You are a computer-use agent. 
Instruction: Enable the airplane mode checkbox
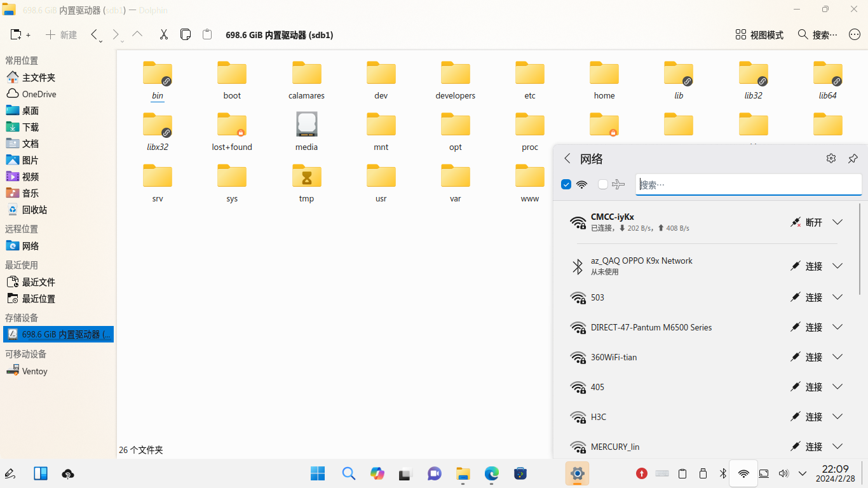click(603, 185)
